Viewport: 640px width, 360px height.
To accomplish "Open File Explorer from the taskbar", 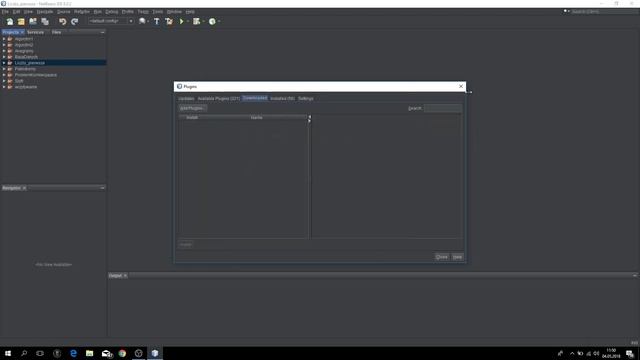I will [x=89, y=353].
